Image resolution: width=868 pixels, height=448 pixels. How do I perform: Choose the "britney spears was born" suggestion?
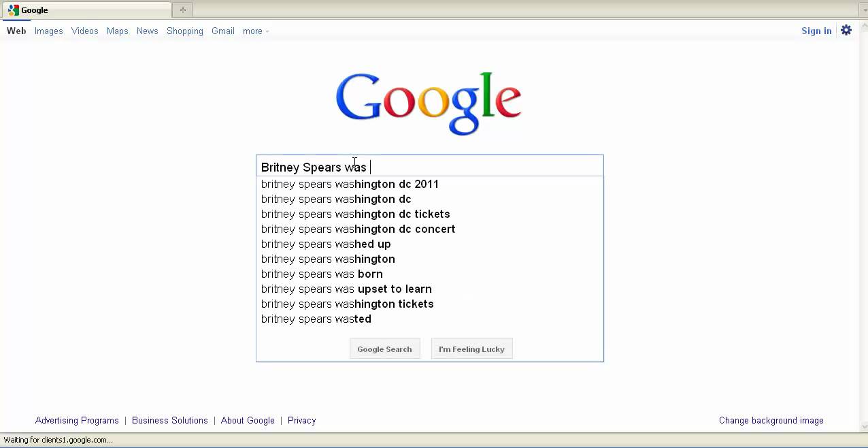322,274
